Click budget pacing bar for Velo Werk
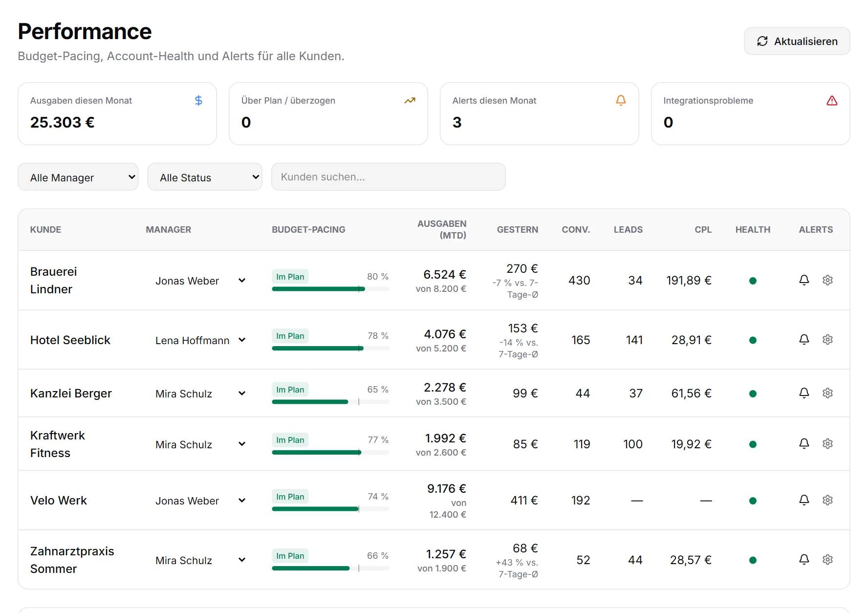This screenshot has width=868, height=613. coord(330,509)
